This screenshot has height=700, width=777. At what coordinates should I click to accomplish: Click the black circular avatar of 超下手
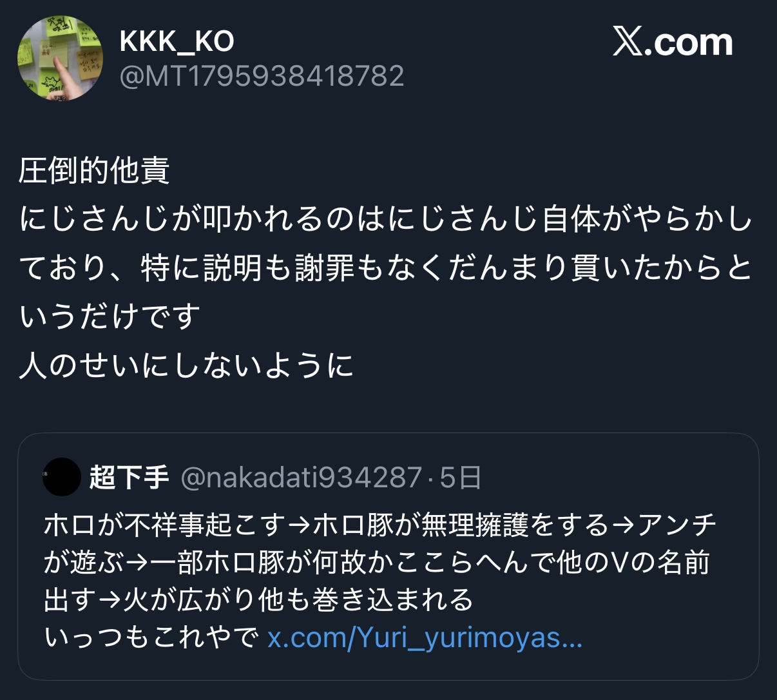62,477
